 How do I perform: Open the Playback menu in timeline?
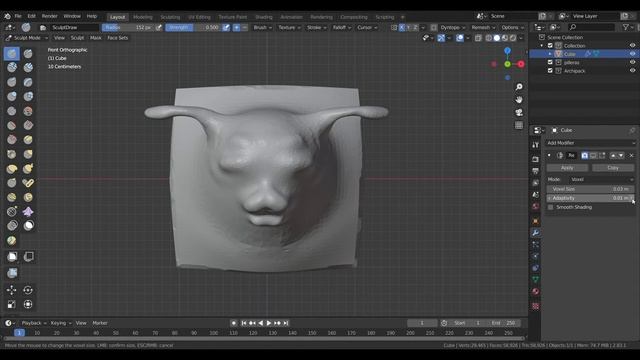pos(33,323)
